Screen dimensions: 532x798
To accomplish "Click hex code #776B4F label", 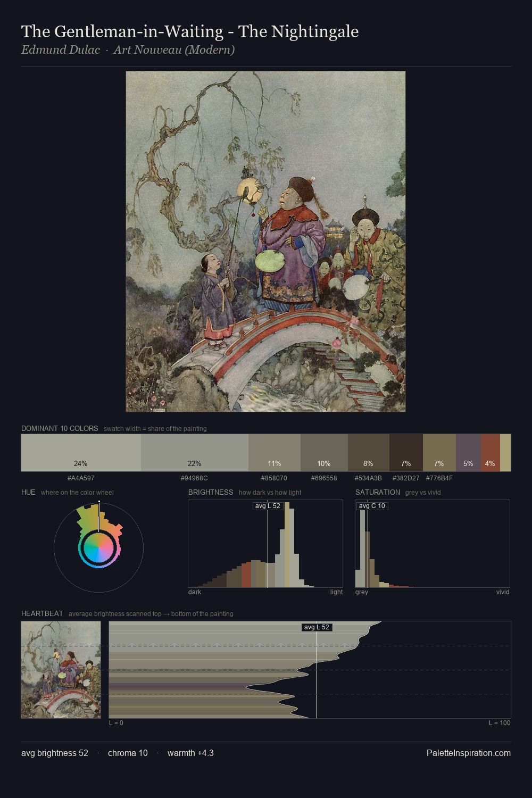I will 439,478.
